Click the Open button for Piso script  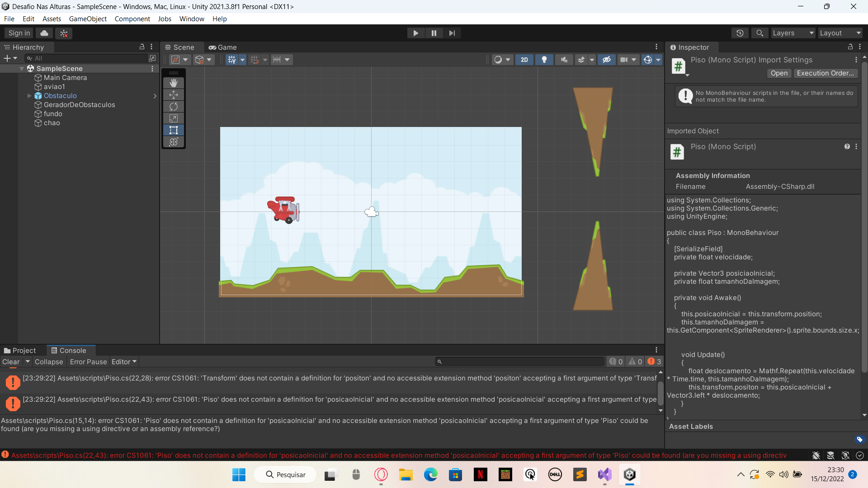point(778,73)
